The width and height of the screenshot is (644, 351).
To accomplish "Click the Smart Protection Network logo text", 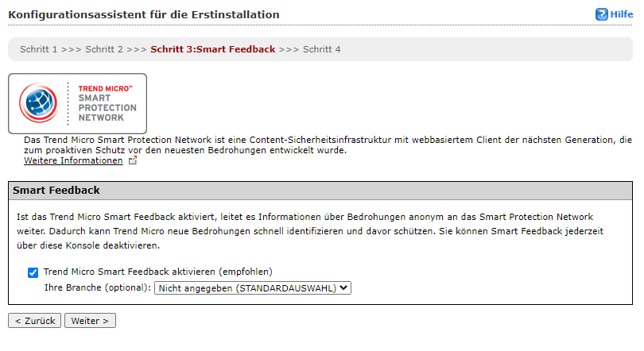I will (107, 103).
